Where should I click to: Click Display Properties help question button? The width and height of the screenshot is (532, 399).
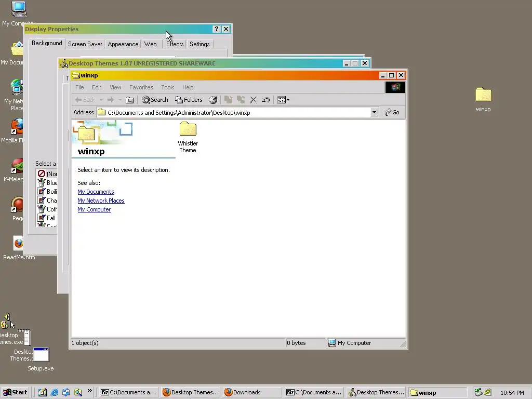(217, 29)
